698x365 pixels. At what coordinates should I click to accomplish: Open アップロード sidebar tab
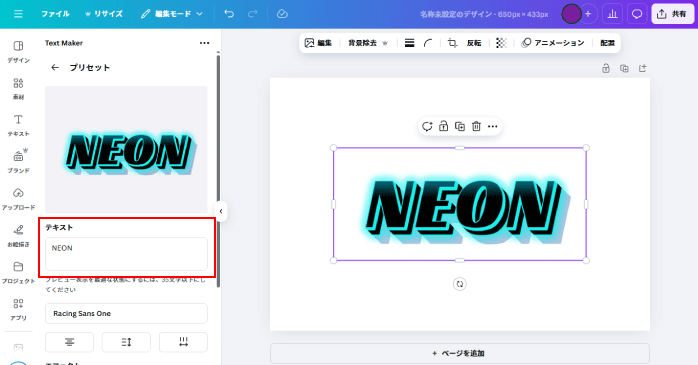[18, 199]
